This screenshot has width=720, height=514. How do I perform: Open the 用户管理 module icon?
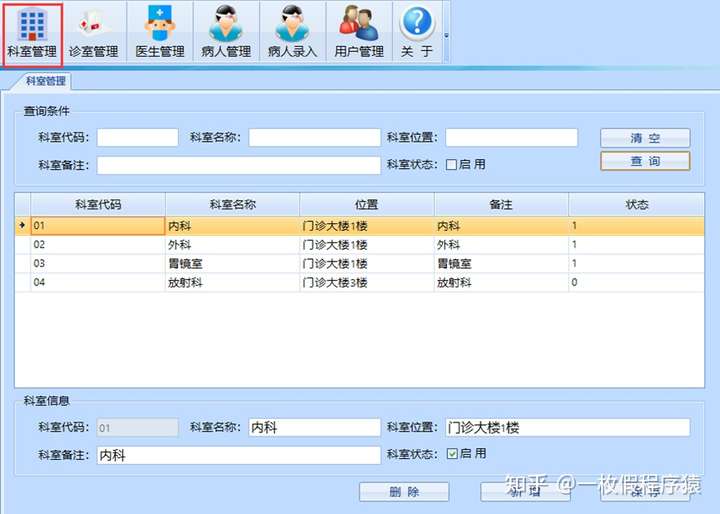359,33
